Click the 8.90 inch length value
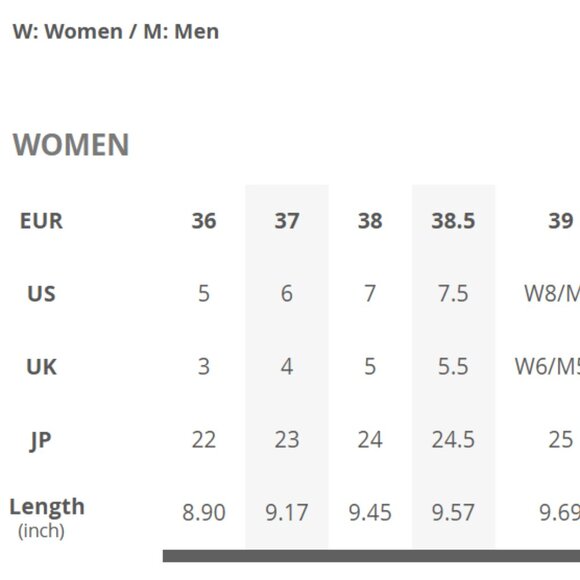The image size is (580, 580). [x=204, y=513]
